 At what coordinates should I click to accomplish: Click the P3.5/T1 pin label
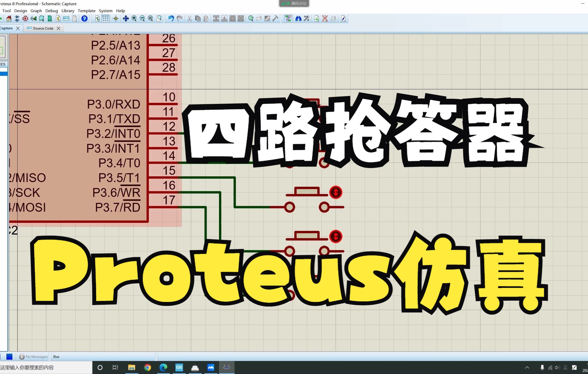point(119,178)
